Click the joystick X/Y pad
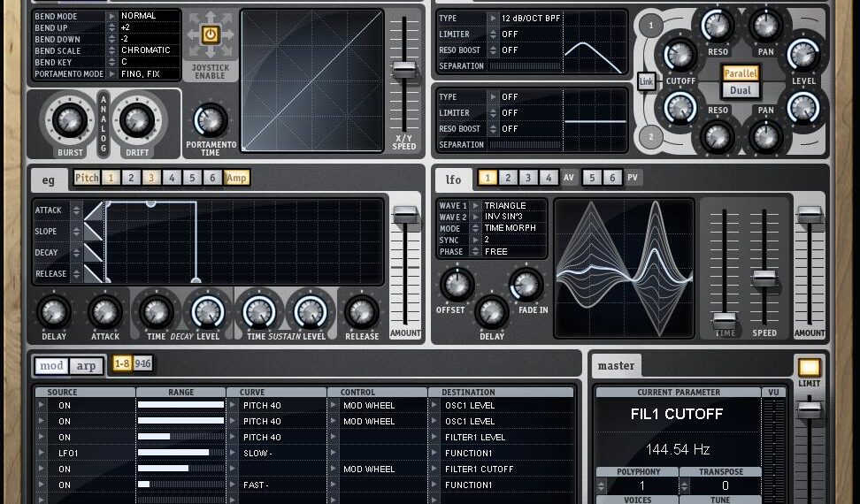Image resolution: width=860 pixels, height=504 pixels. [x=312, y=80]
